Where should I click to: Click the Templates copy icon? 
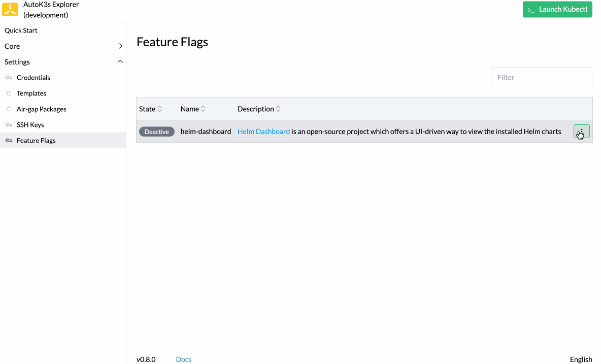pyautogui.click(x=9, y=93)
